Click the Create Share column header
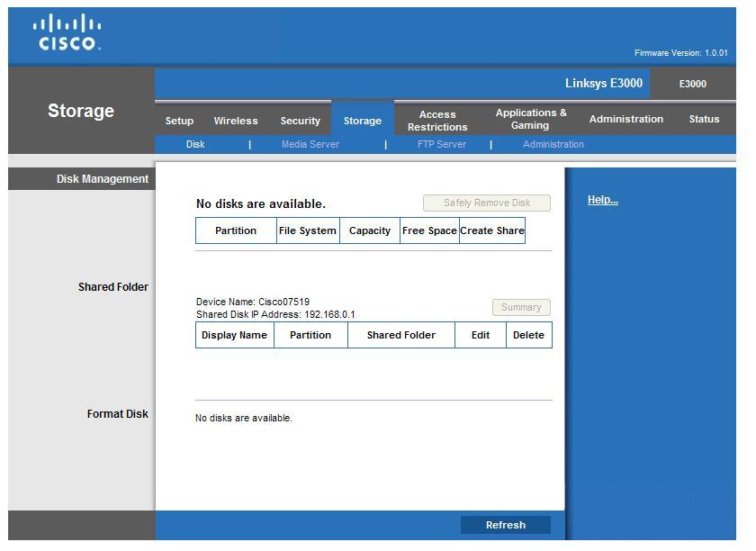Screen dimensions: 756x551 tap(492, 230)
